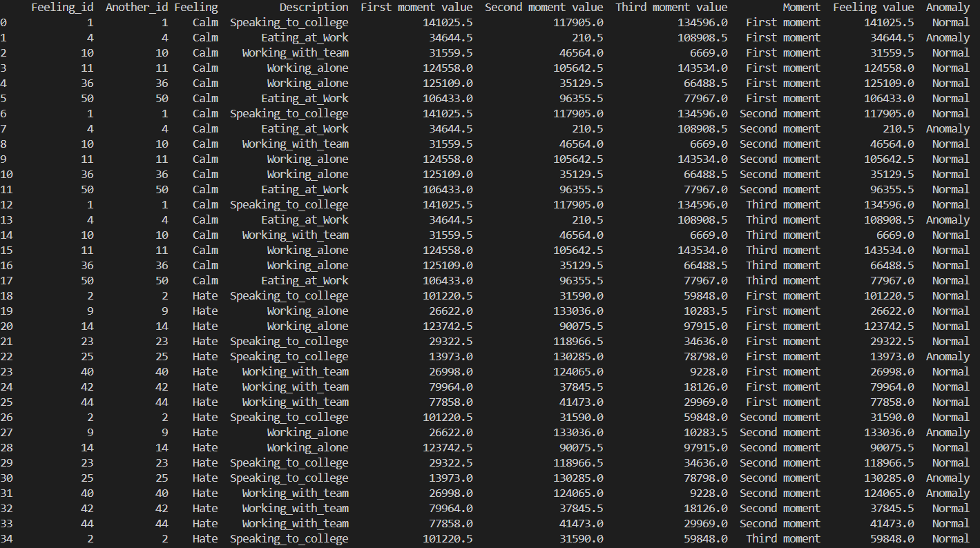Screen dimensions: 980x548
Task: Click the Feeling column header
Action: (195, 8)
